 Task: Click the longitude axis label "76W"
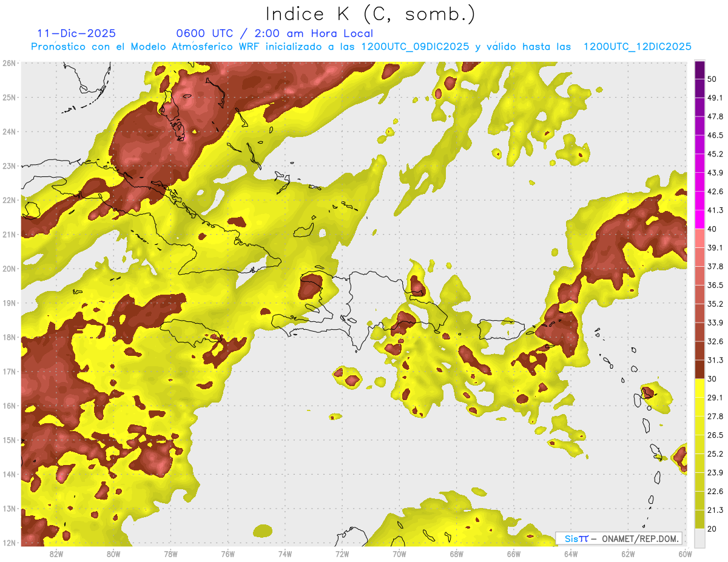(x=227, y=554)
